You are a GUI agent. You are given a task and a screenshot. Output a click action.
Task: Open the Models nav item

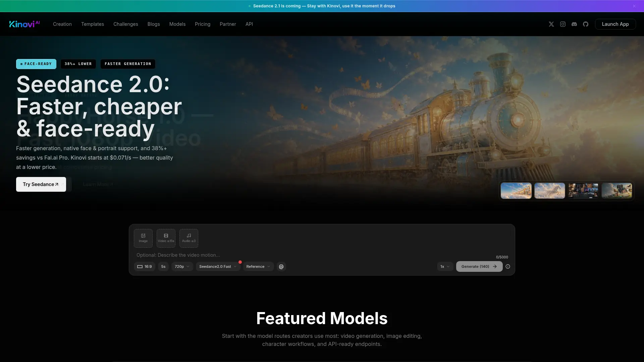(x=177, y=24)
